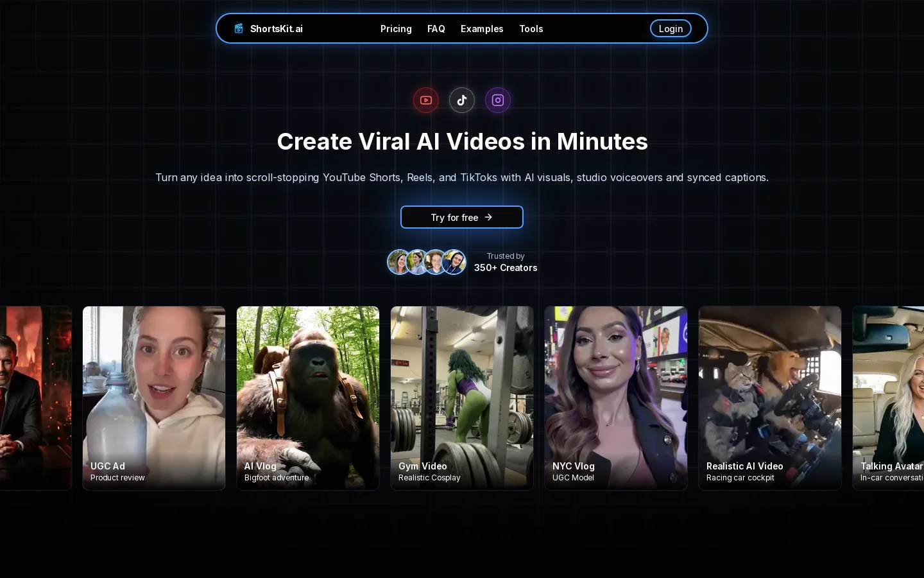Open the Pricing menu item
Screen dimensions: 924x578
click(x=396, y=29)
